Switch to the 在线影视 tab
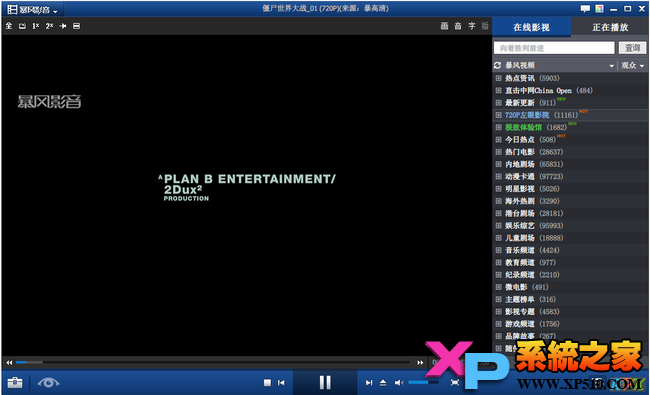This screenshot has width=650, height=395. click(x=531, y=27)
